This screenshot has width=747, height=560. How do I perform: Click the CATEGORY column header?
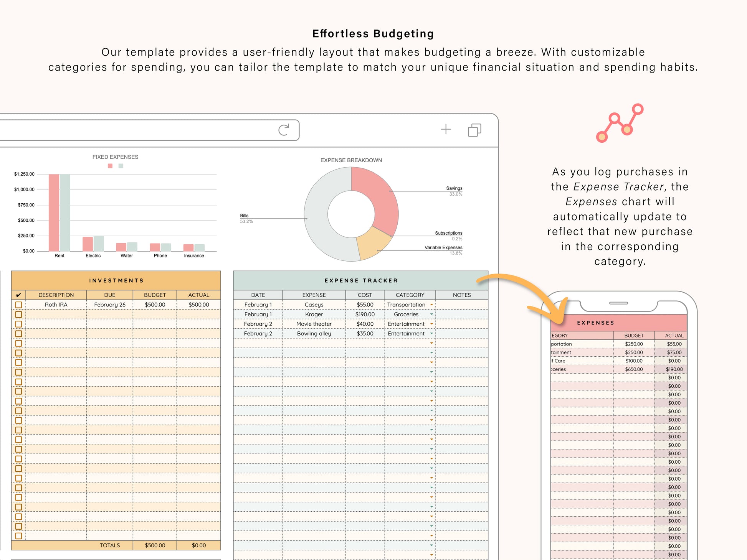(x=410, y=295)
